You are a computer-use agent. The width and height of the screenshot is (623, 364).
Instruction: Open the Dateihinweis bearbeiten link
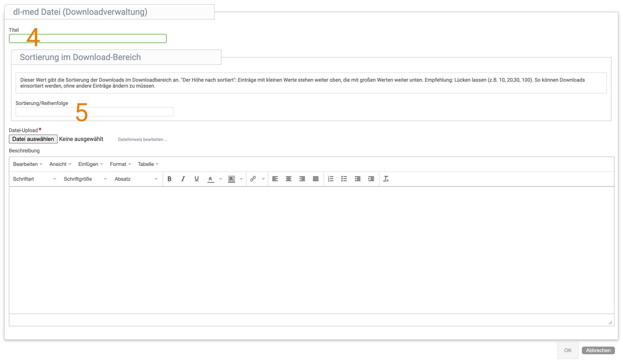(x=143, y=139)
